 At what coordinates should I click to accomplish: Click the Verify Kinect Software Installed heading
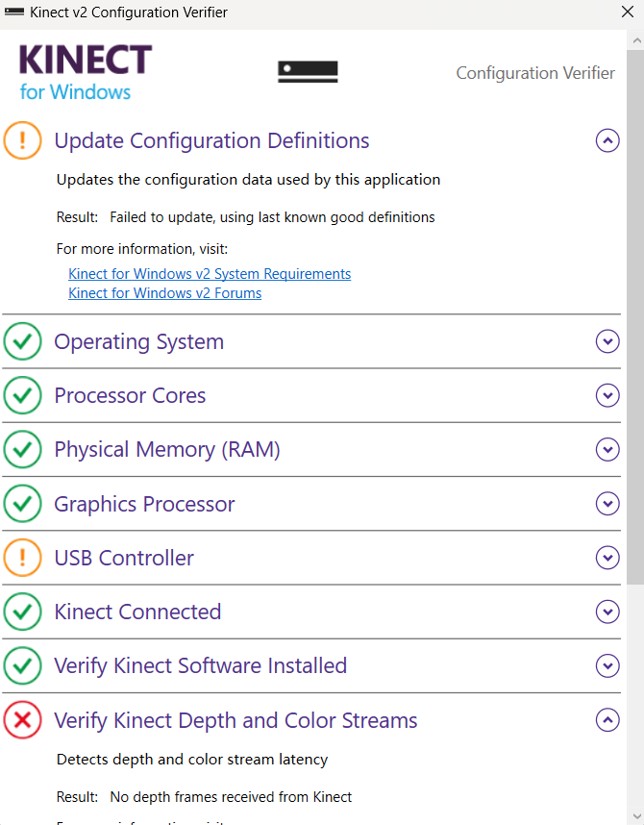[200, 665]
